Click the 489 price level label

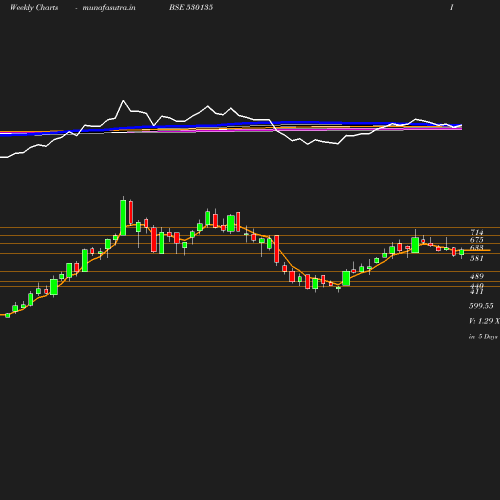click(x=477, y=276)
